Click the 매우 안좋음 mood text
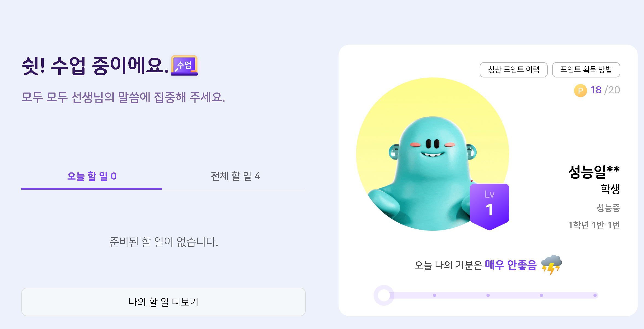Image resolution: width=644 pixels, height=329 pixels. [x=511, y=265]
